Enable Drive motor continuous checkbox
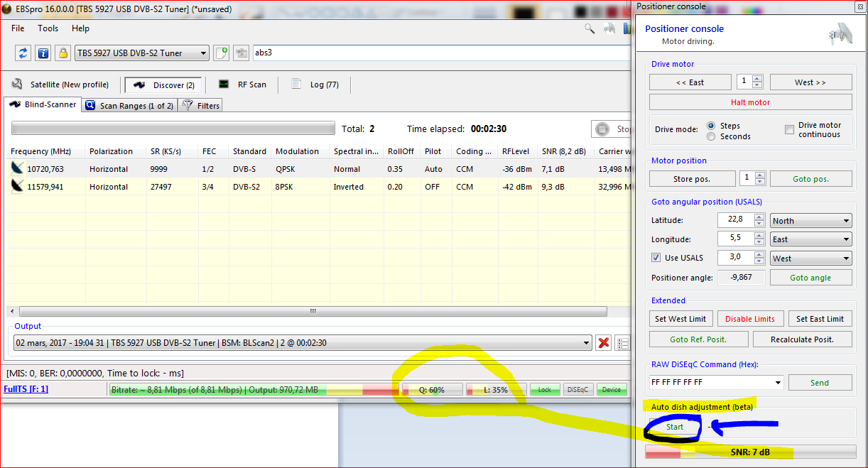The width and height of the screenshot is (868, 468). coord(789,130)
